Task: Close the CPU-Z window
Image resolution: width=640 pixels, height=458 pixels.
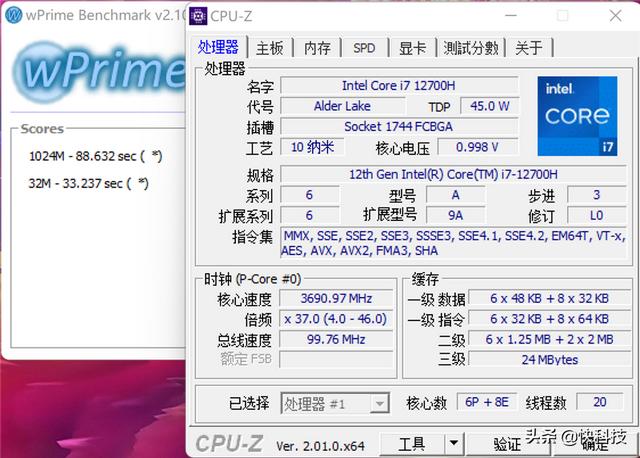Action: pos(615,16)
